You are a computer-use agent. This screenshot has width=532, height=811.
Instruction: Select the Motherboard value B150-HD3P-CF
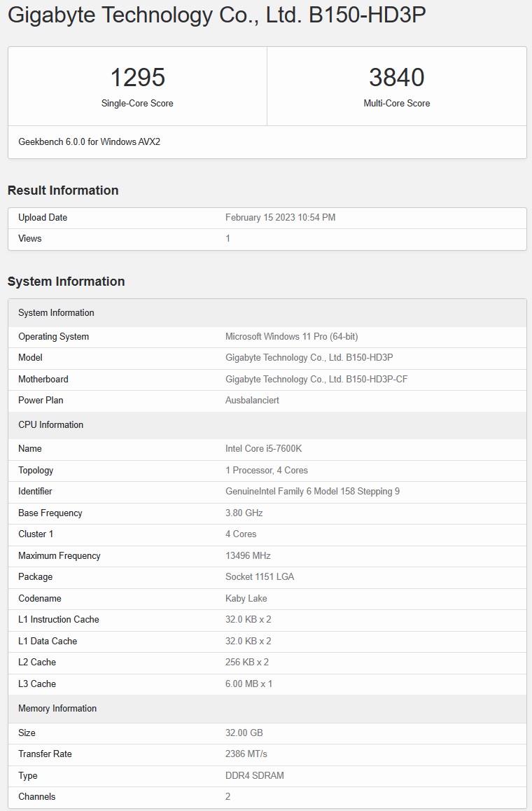tap(316, 380)
